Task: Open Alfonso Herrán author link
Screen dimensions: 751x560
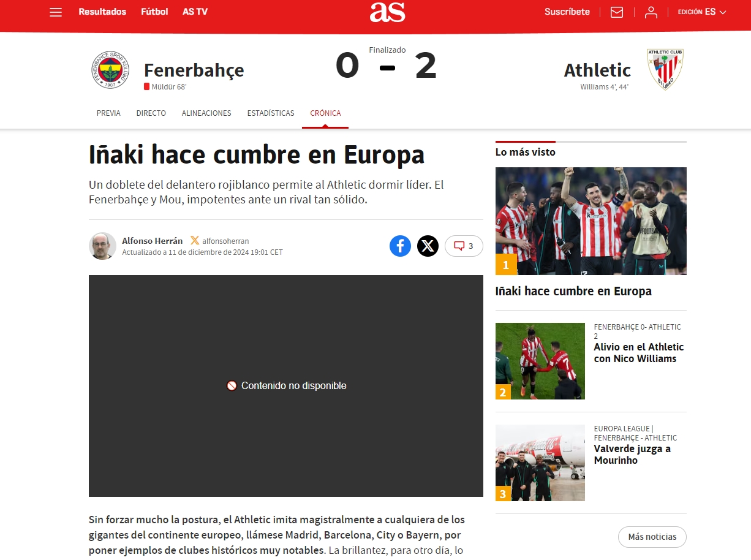Action: click(x=152, y=241)
